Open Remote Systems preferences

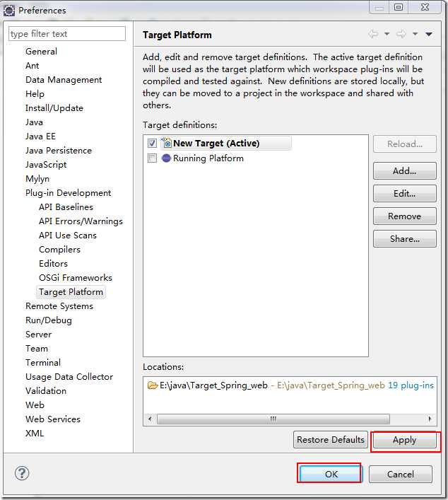click(59, 306)
